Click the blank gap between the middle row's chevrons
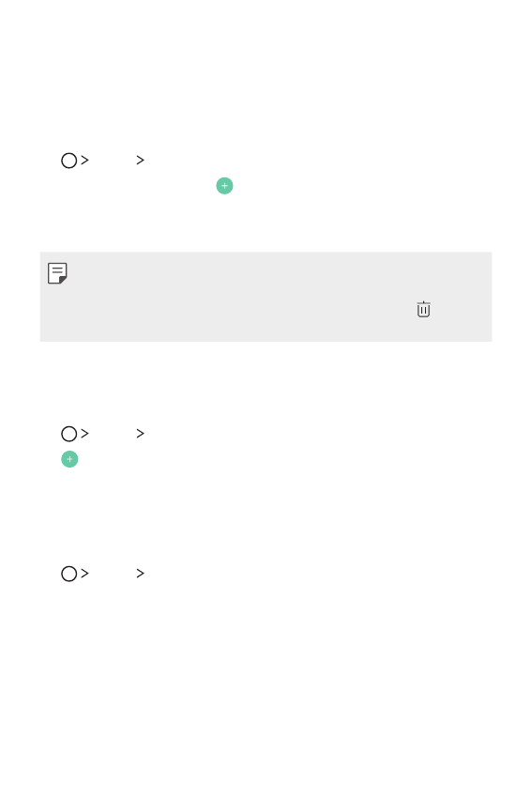 pyautogui.click(x=113, y=434)
